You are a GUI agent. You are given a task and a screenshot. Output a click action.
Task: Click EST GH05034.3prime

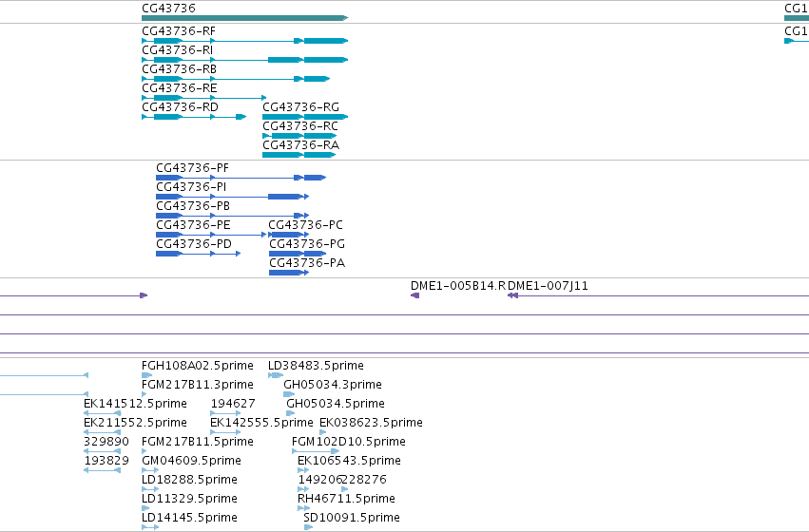click(289, 394)
